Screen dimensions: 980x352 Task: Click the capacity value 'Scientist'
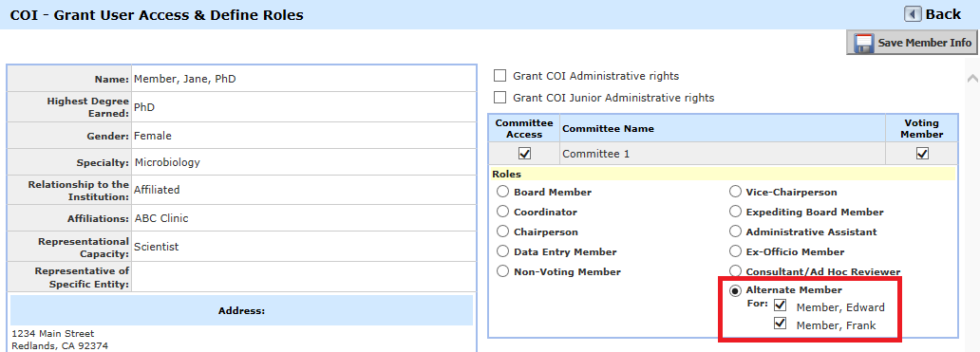[x=157, y=247]
